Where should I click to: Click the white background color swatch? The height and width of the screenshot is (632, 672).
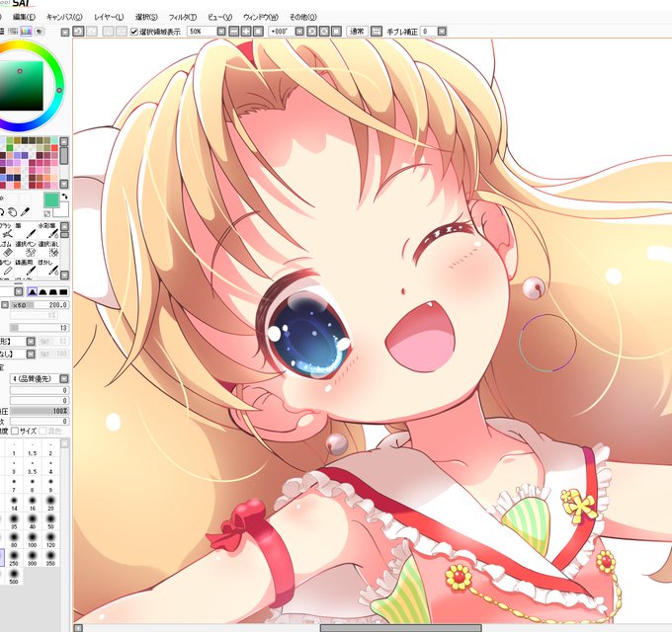click(62, 209)
